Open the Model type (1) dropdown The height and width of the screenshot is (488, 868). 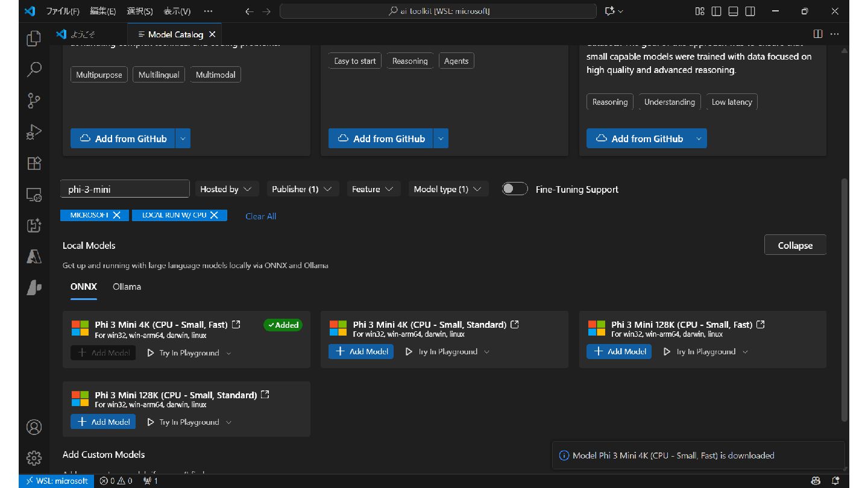click(448, 189)
